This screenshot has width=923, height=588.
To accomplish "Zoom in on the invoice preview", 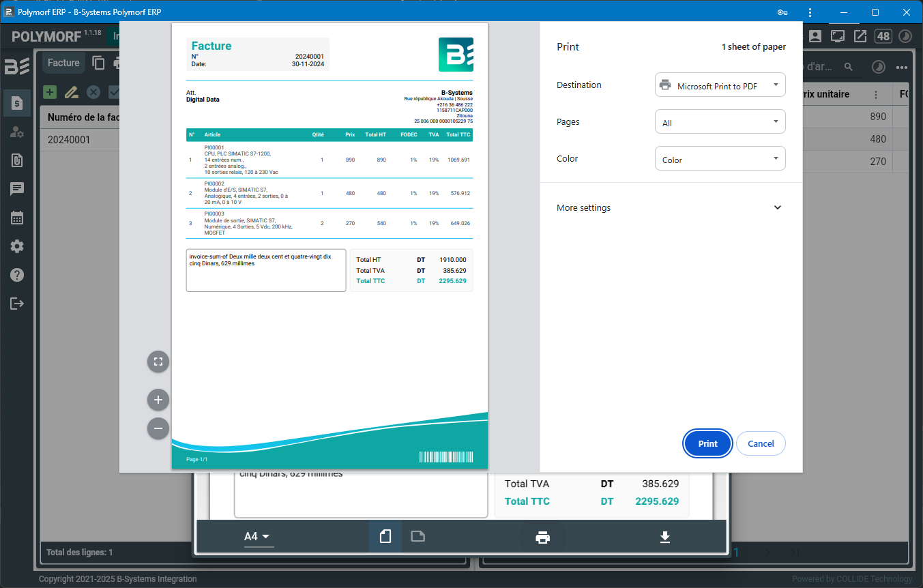I will (158, 400).
